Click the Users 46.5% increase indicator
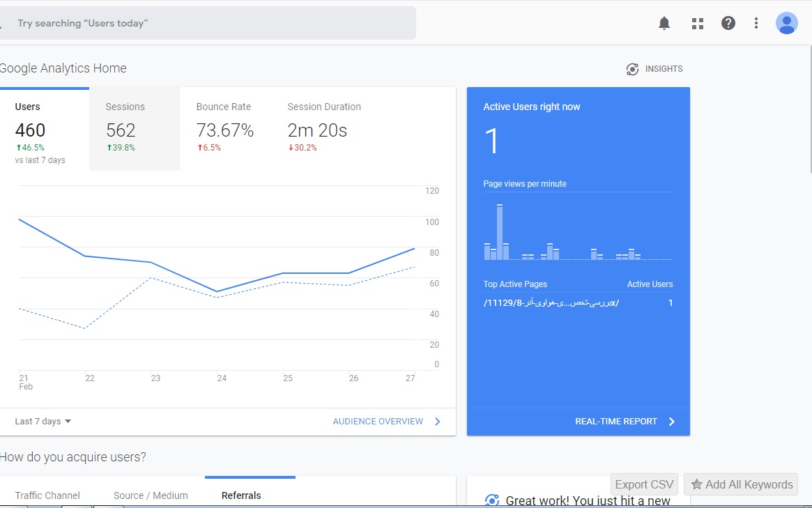 click(x=30, y=148)
